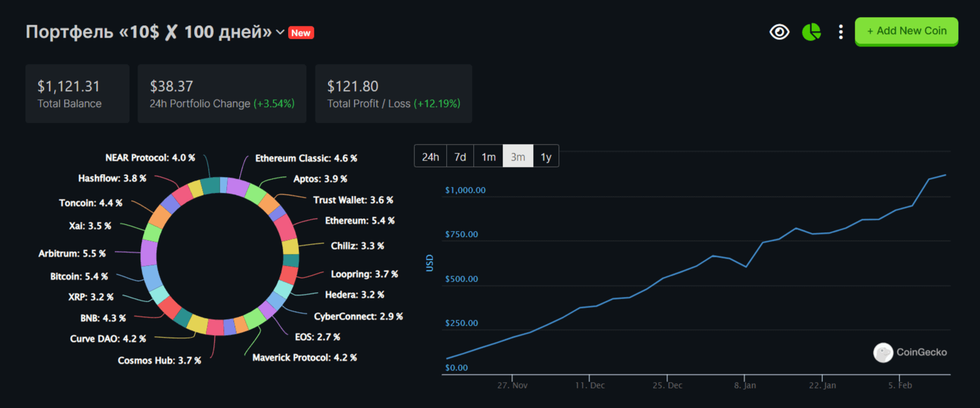Click the $250.00 y-axis label

pyautogui.click(x=461, y=323)
